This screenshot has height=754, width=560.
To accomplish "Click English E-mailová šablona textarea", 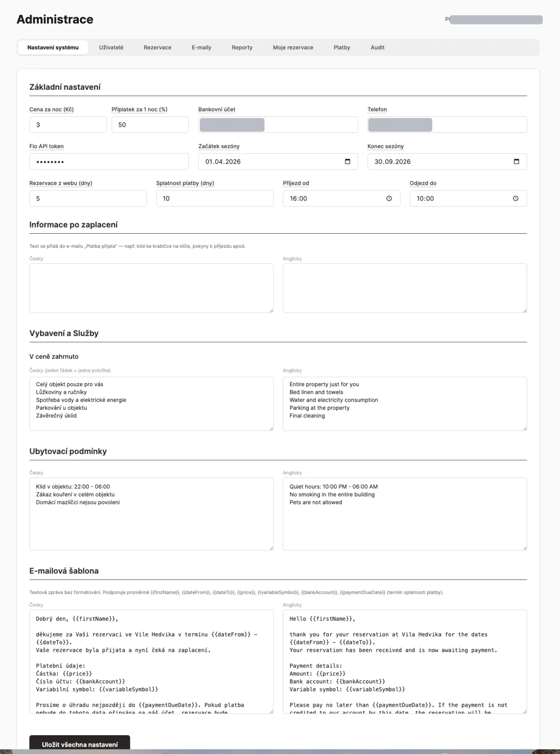I will [x=405, y=662].
